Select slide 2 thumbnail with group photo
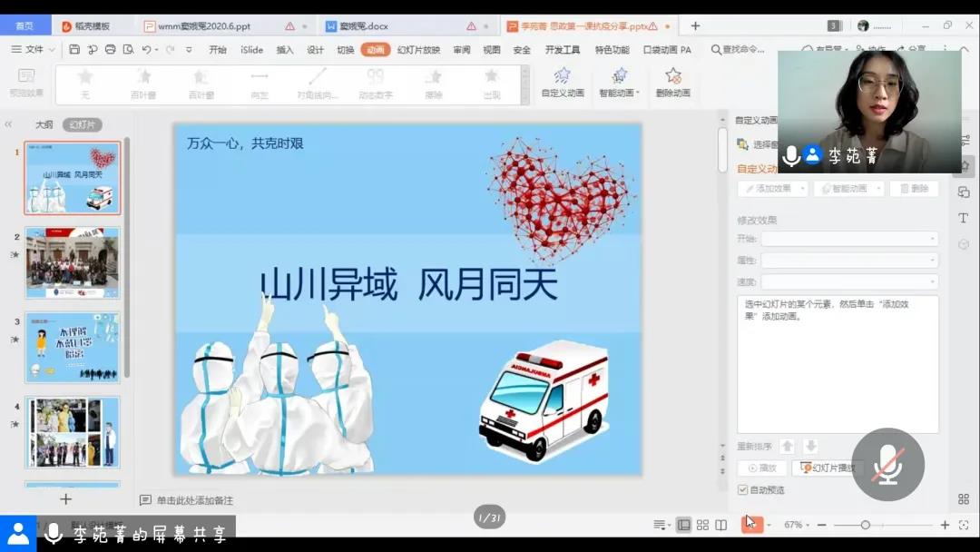The image size is (980, 552). coord(72,262)
